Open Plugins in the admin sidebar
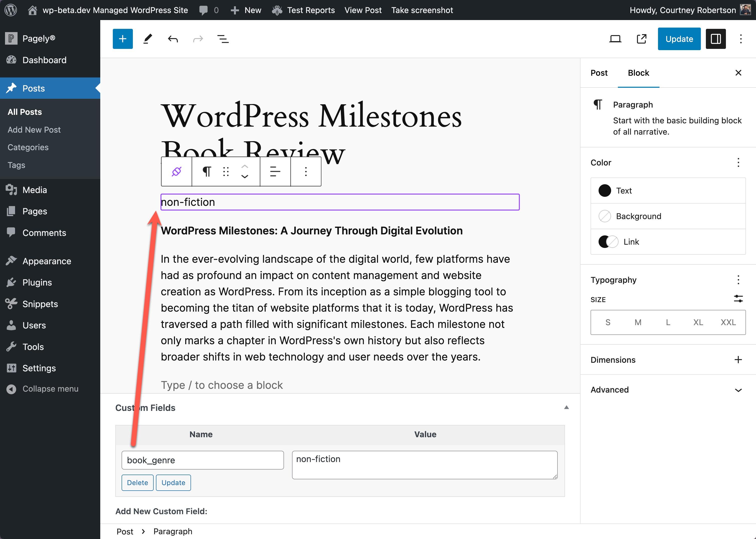756x539 pixels. pyautogui.click(x=37, y=283)
